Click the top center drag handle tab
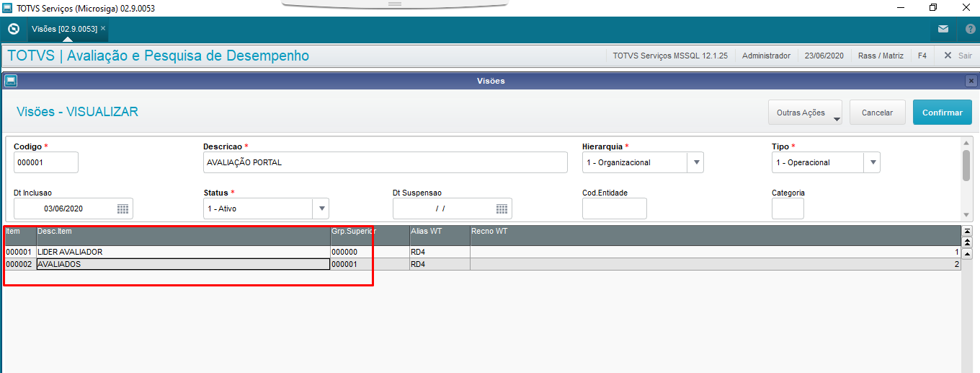 394,4
